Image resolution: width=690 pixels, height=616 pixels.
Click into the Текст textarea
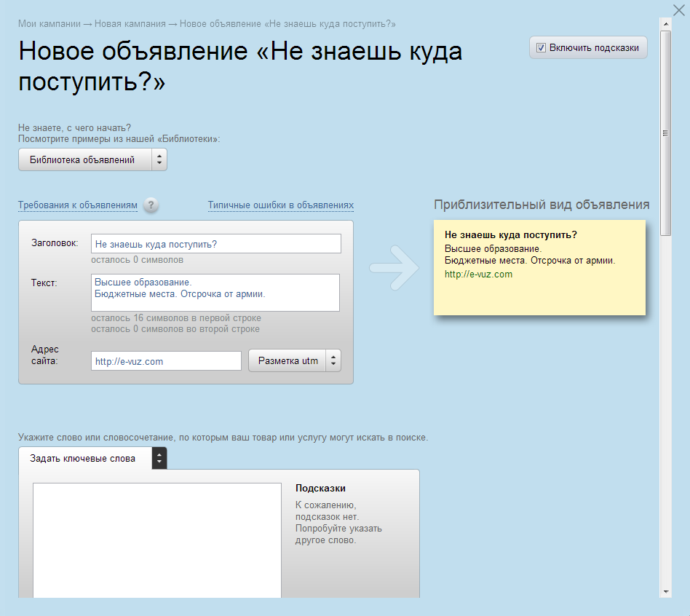click(x=215, y=293)
